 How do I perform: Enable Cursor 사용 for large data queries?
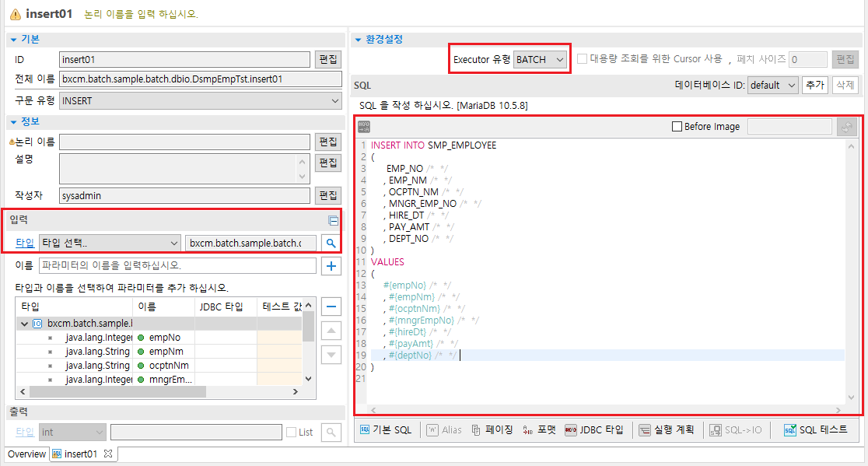point(580,60)
